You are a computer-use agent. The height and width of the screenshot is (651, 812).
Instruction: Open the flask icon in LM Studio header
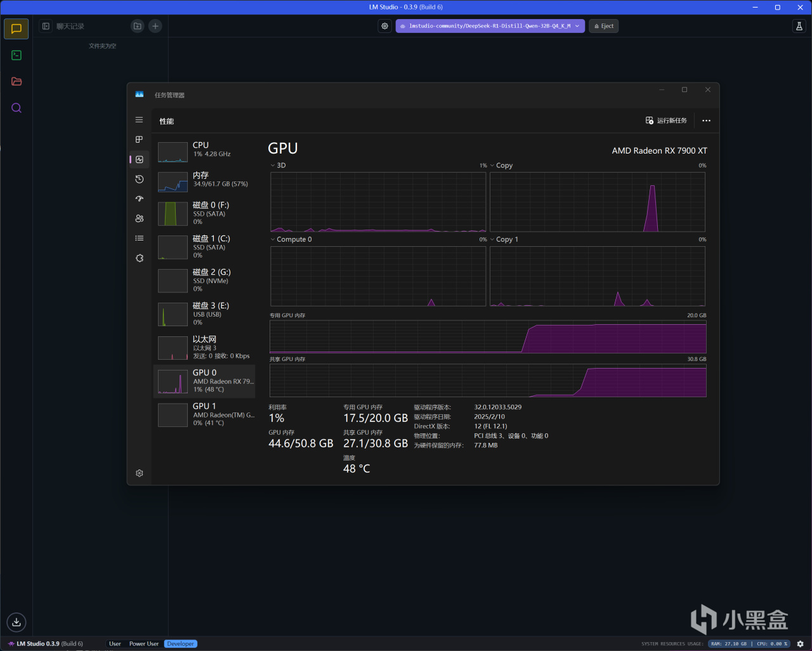click(799, 26)
